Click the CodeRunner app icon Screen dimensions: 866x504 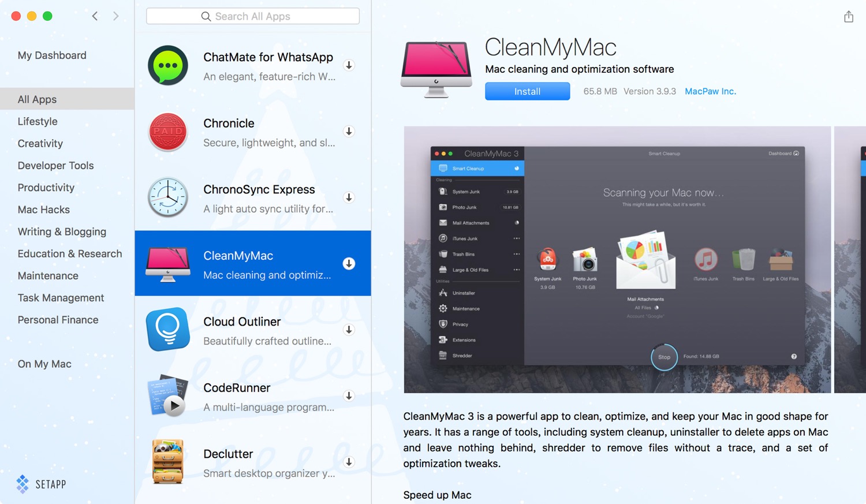point(168,396)
